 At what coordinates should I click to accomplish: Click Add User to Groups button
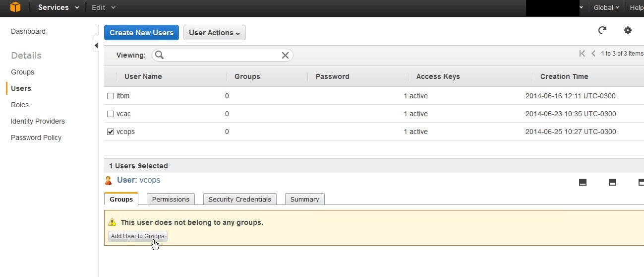tap(137, 236)
